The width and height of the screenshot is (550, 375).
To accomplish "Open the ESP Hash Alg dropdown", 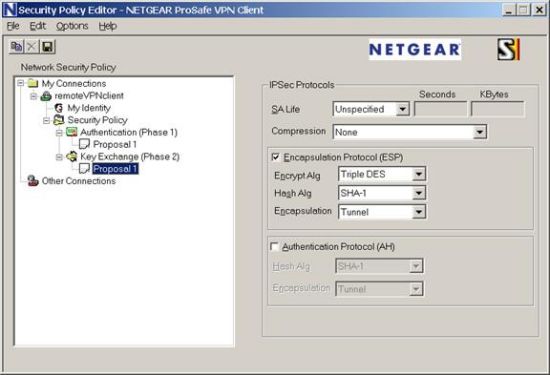I will tap(419, 193).
